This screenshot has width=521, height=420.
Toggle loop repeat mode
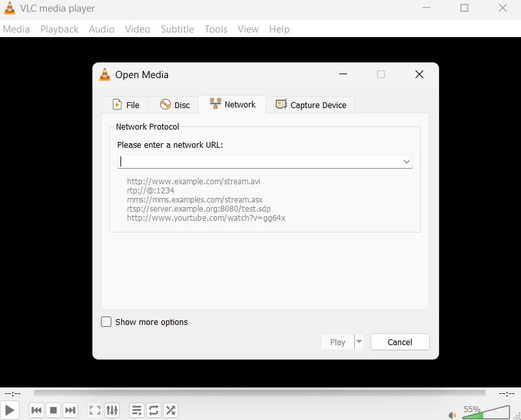point(154,410)
